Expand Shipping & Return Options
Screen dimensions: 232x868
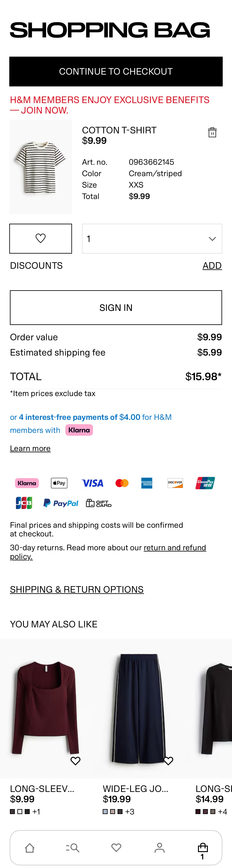(x=77, y=589)
